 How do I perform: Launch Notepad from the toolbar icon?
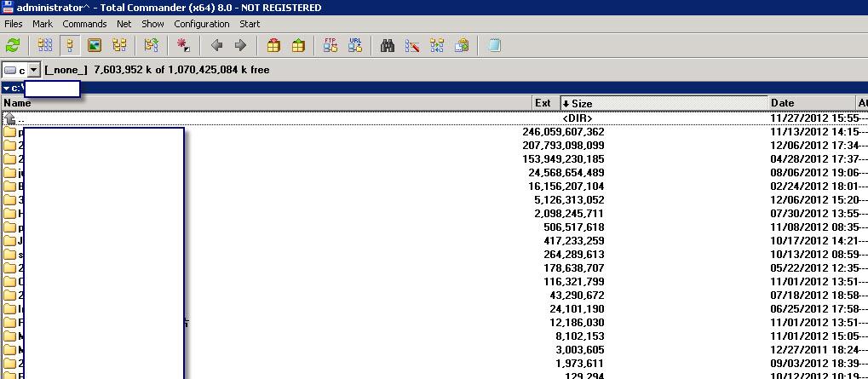(495, 45)
